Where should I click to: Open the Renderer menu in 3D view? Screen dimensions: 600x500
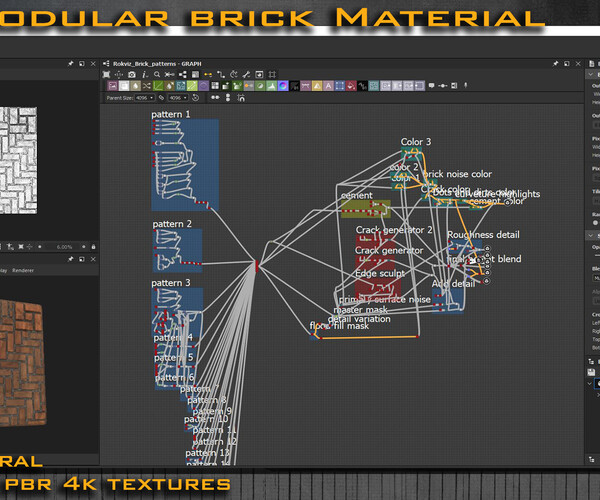tap(23, 270)
